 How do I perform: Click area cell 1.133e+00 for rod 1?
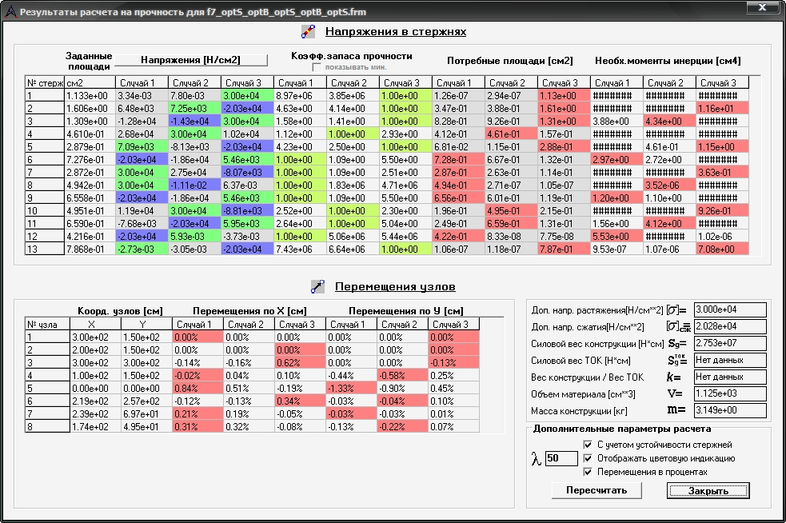[90, 95]
